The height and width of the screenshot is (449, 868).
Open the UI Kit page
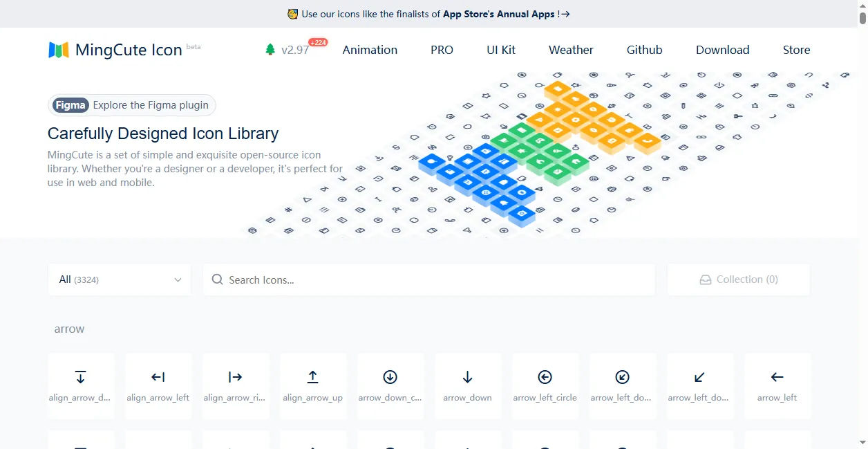point(501,50)
